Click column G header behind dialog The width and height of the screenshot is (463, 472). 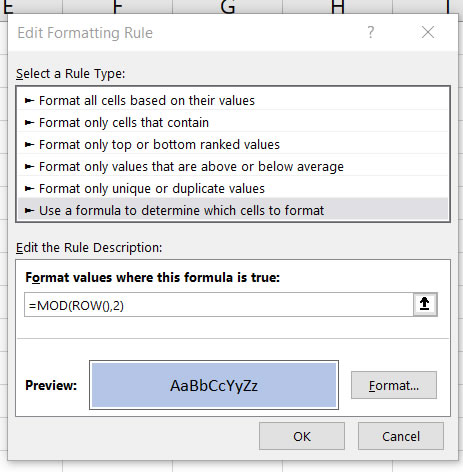[x=228, y=7]
